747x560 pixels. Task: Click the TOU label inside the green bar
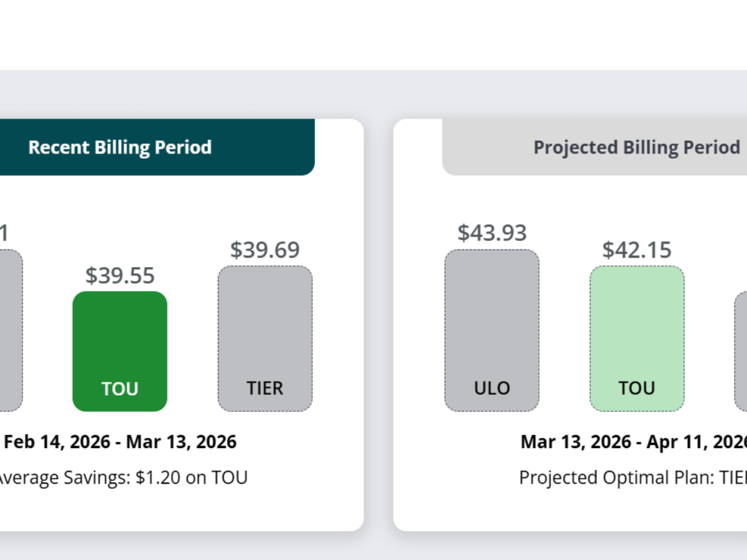120,389
